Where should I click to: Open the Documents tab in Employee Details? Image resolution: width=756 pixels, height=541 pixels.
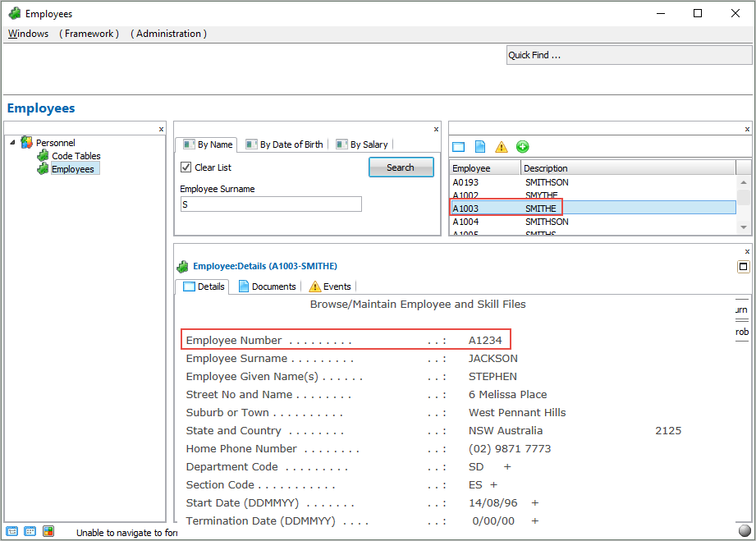click(267, 287)
